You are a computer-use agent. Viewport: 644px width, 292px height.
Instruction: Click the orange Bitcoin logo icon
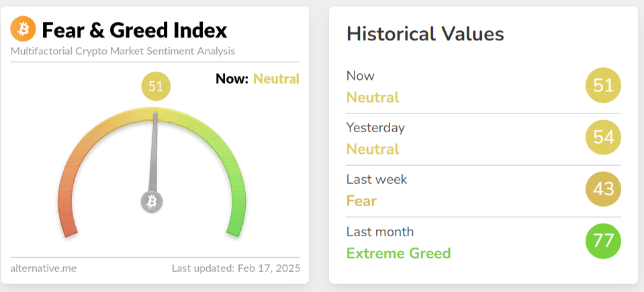pyautogui.click(x=23, y=29)
